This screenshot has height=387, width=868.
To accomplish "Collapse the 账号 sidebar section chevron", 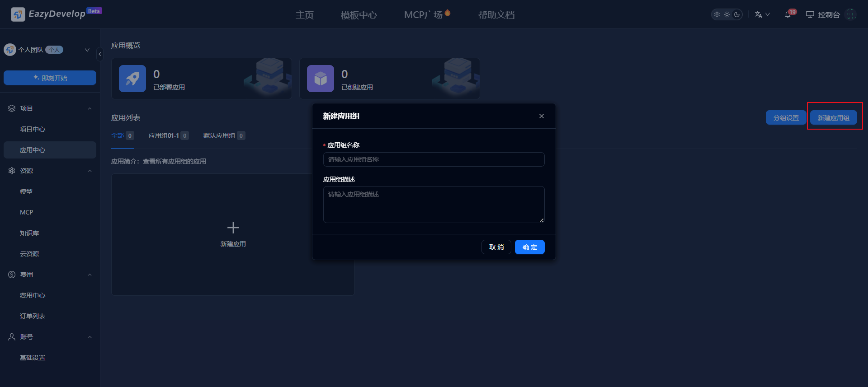I will 90,337.
